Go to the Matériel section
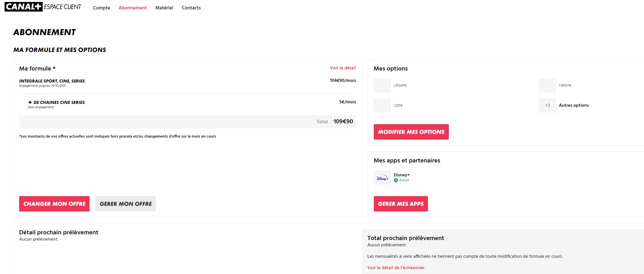644x274 pixels. [164, 8]
